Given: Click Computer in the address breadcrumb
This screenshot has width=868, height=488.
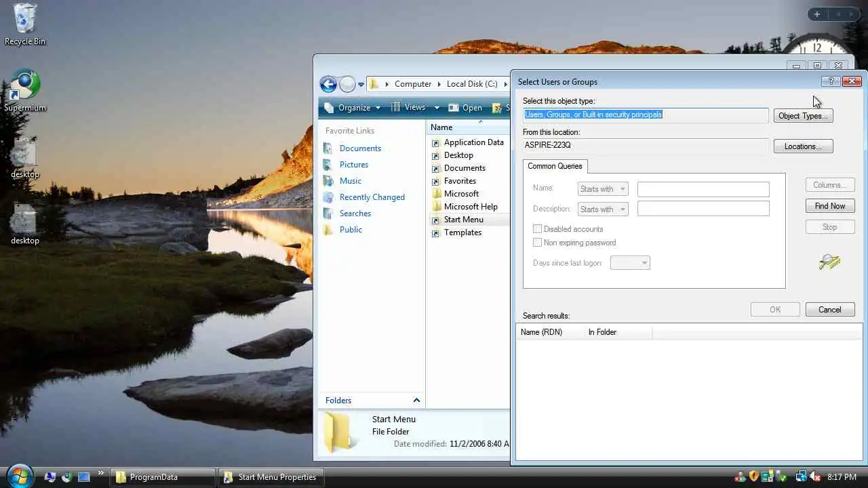Looking at the screenshot, I should [x=413, y=84].
